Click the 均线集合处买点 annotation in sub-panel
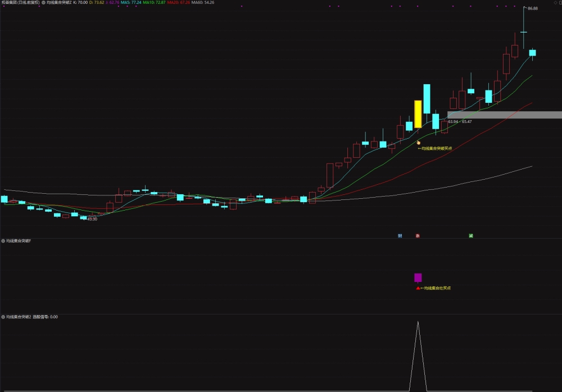This screenshot has width=562, height=392. point(437,288)
